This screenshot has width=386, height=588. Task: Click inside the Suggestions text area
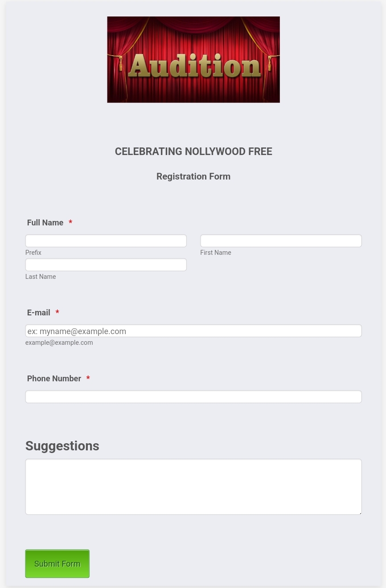coord(193,487)
